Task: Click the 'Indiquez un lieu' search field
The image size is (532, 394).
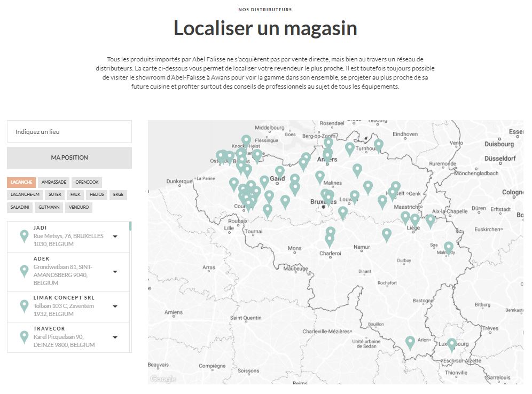Action: (x=69, y=131)
